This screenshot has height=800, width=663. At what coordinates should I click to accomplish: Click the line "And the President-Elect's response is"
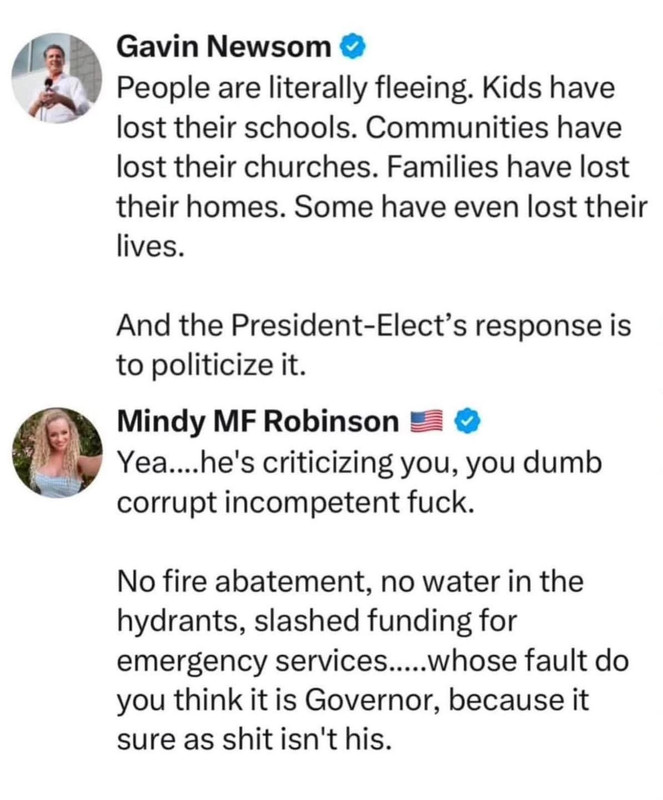[x=374, y=326]
